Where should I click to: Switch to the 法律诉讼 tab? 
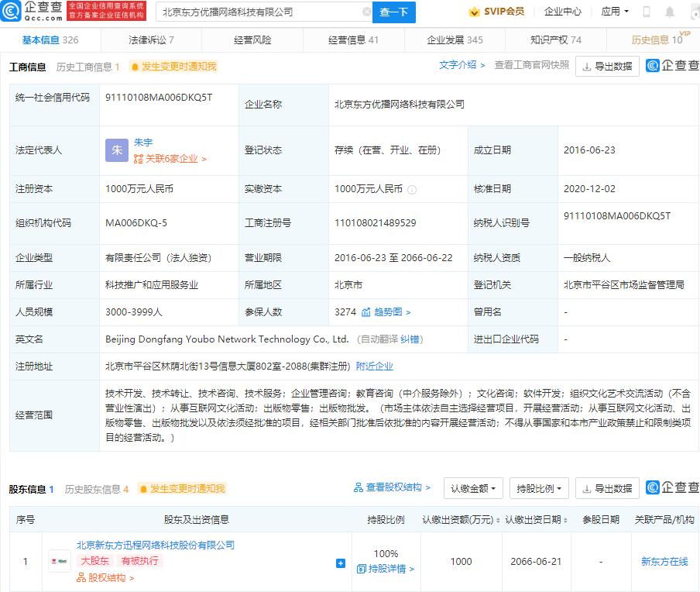coord(151,40)
